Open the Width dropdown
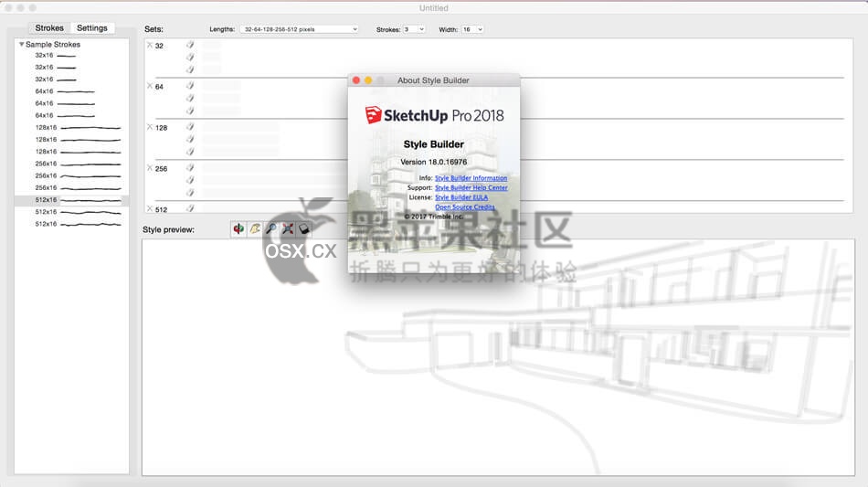Image resolution: width=868 pixels, height=487 pixels. pos(472,29)
